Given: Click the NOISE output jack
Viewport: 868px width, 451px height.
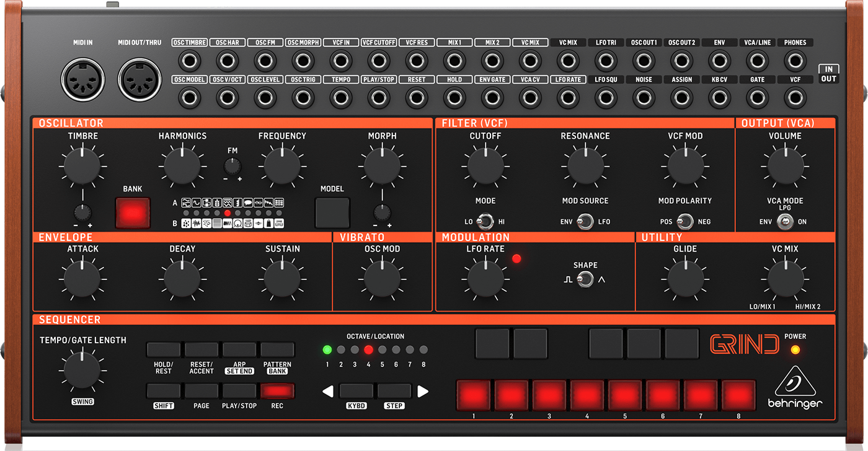Looking at the screenshot, I should coord(644,98).
